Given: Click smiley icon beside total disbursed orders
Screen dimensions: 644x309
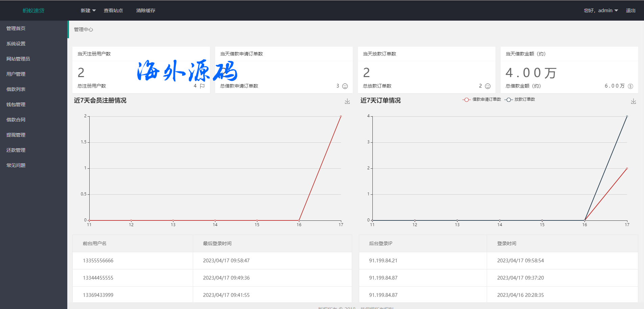Looking at the screenshot, I should [487, 86].
